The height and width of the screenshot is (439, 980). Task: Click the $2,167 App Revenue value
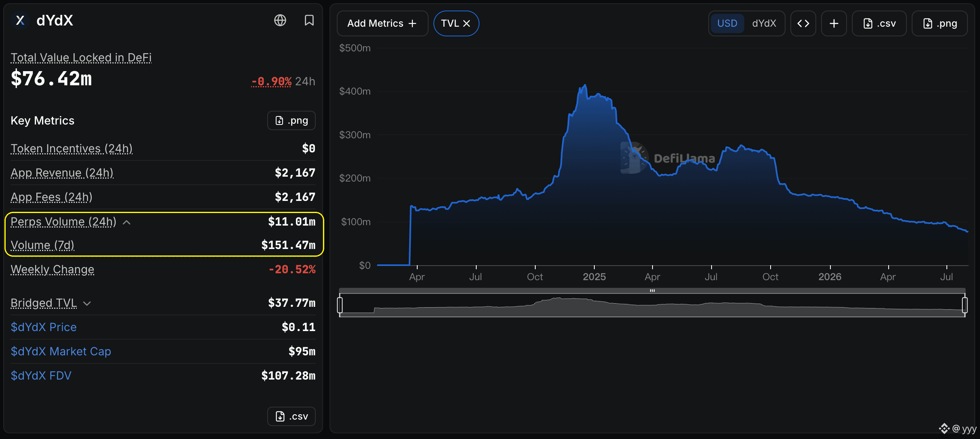coord(295,173)
